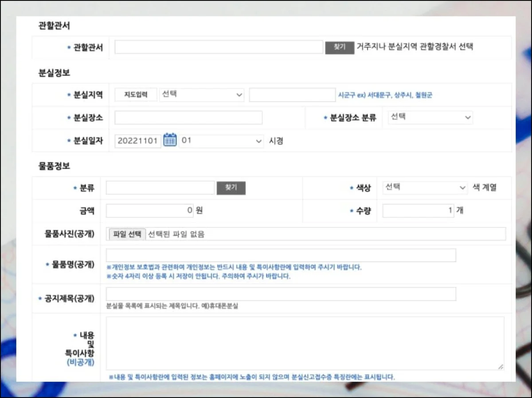Open the calendar icon next to 분실일자
This screenshot has width=532, height=398.
tap(171, 140)
